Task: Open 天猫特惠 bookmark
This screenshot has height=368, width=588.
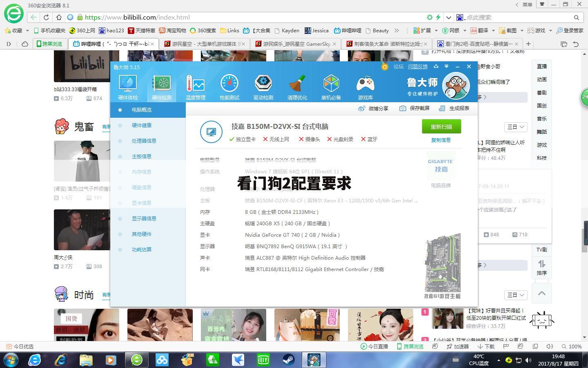Action: (x=142, y=30)
